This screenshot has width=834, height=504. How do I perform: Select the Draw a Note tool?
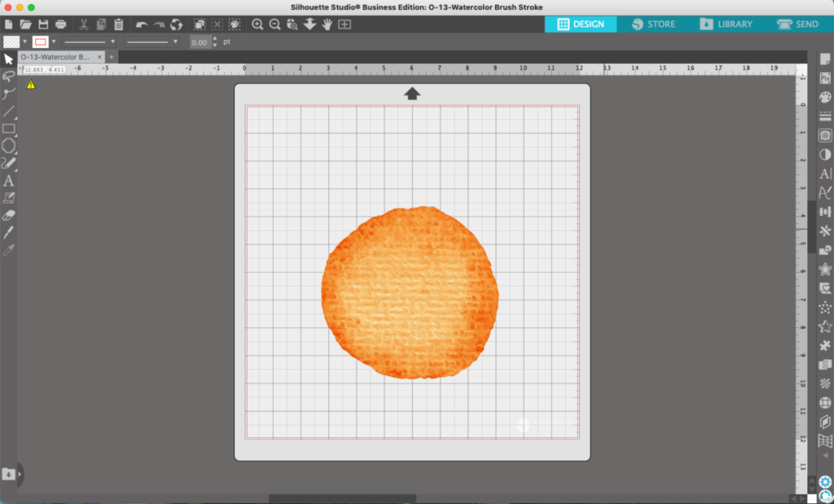tap(8, 198)
